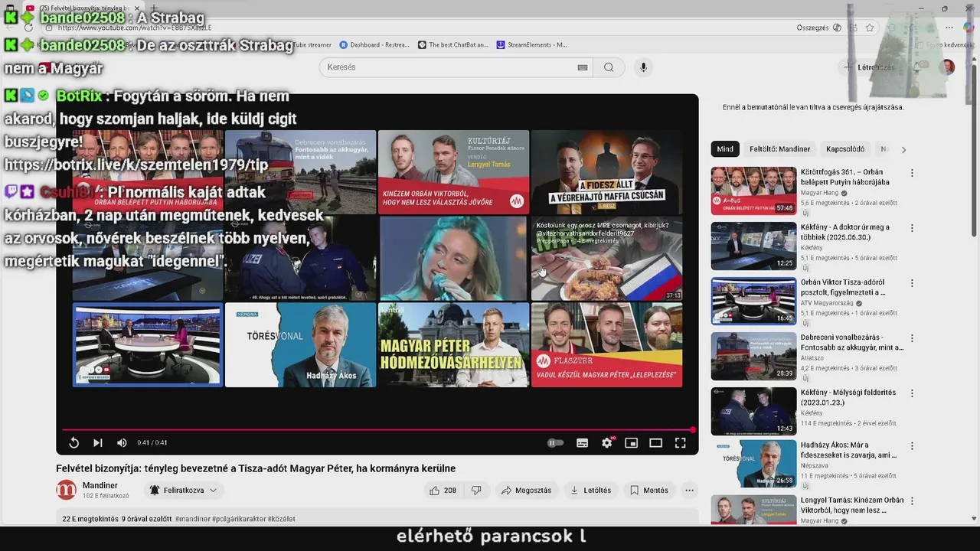The height and width of the screenshot is (551, 980).
Task: Open options for Kékfény doktor úr video
Action: (911, 229)
